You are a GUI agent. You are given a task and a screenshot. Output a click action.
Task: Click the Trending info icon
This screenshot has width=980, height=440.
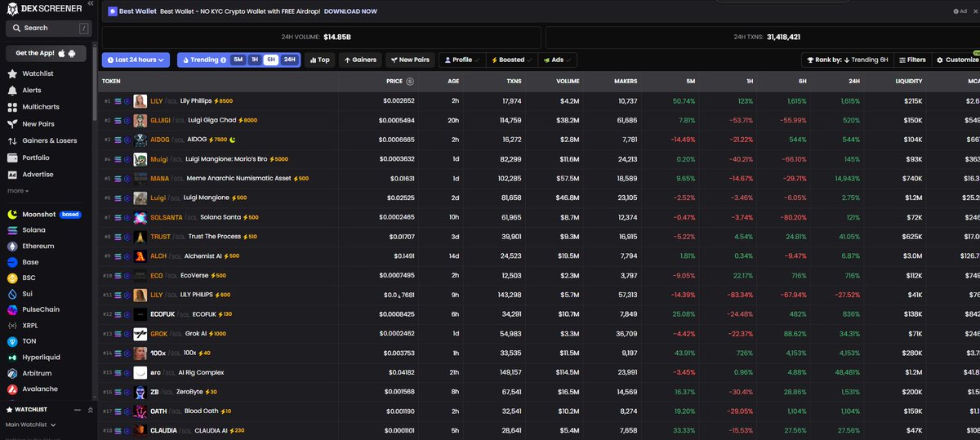point(223,60)
